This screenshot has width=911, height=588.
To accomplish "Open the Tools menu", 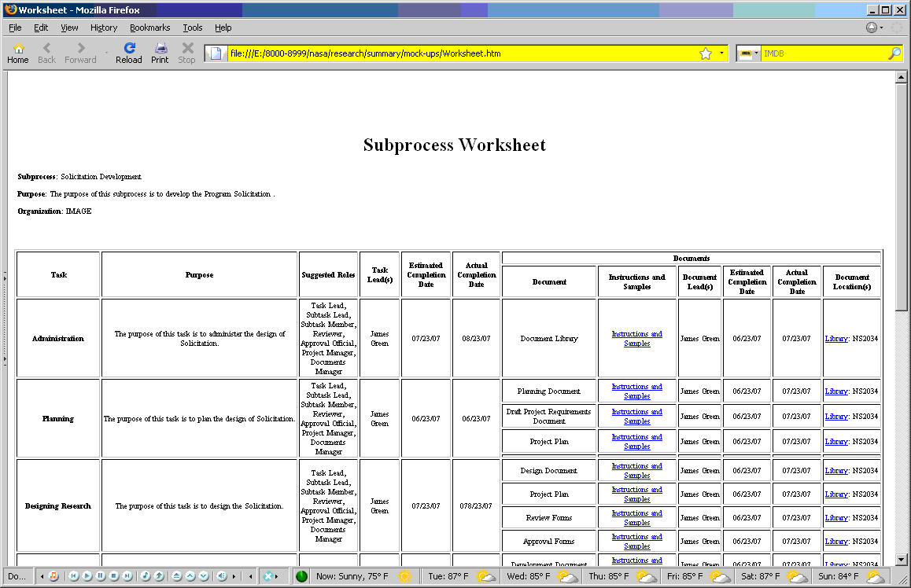I will 192,28.
